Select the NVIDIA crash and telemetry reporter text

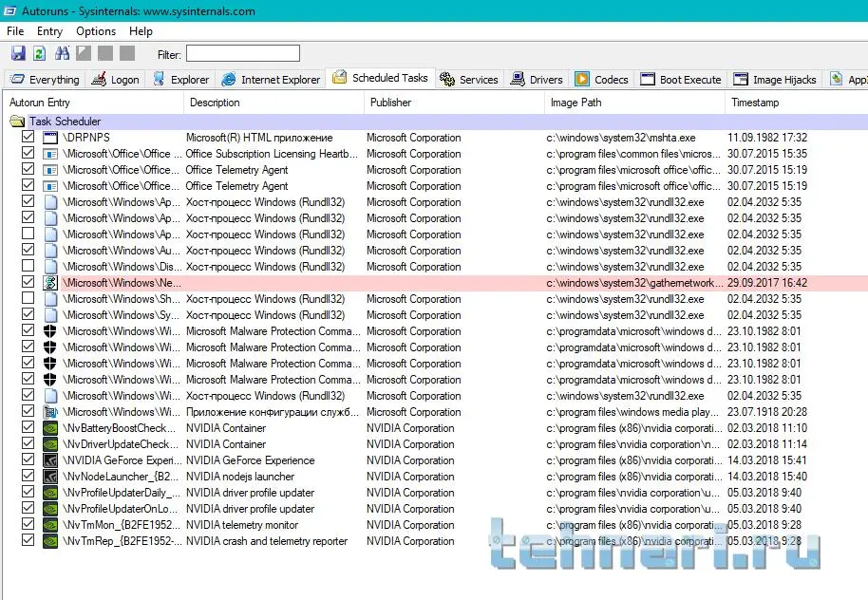(x=267, y=541)
